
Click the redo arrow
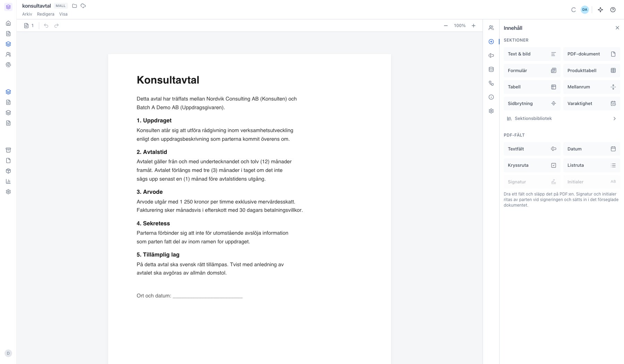coord(57,26)
